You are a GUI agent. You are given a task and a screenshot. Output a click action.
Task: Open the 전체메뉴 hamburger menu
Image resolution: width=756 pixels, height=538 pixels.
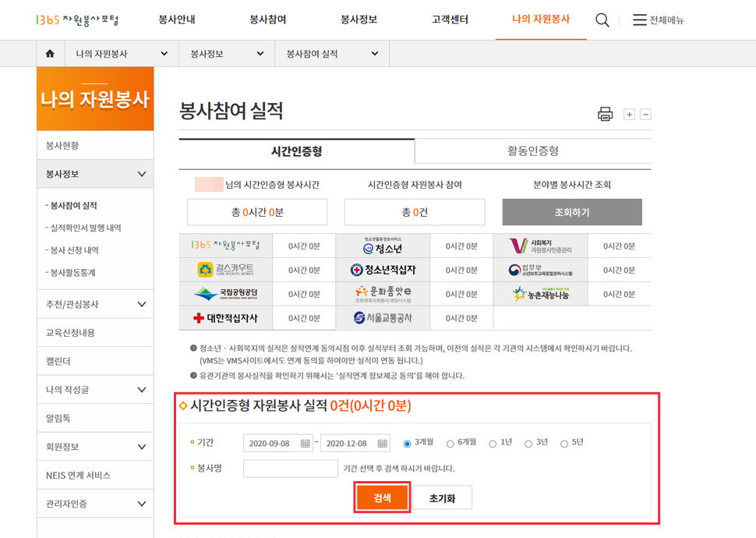[x=659, y=19]
